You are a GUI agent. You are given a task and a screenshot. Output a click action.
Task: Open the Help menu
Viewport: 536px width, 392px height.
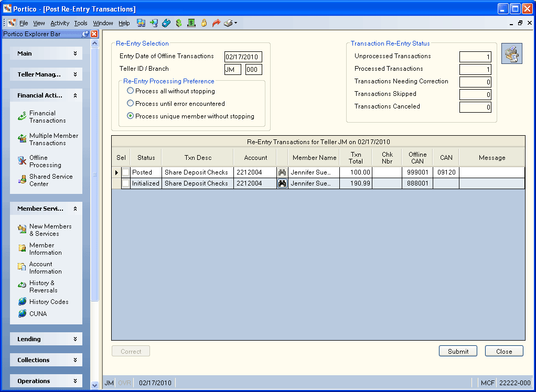(x=124, y=23)
